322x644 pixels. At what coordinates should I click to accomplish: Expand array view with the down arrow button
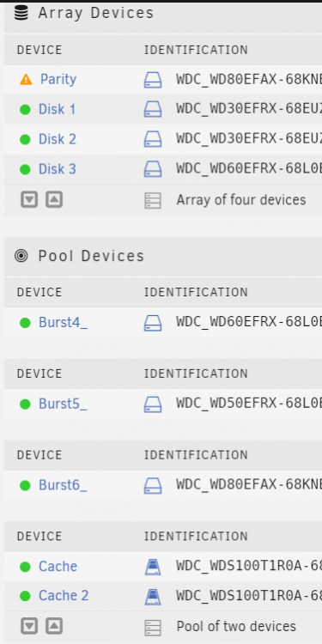pos(29,200)
